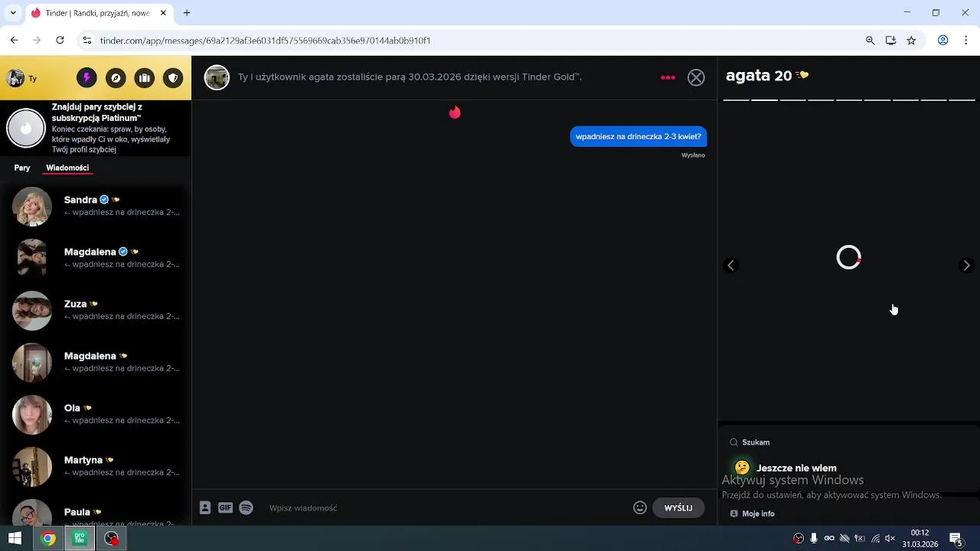The width and height of the screenshot is (980, 551).
Task: Open a new browser tab
Action: 187,13
